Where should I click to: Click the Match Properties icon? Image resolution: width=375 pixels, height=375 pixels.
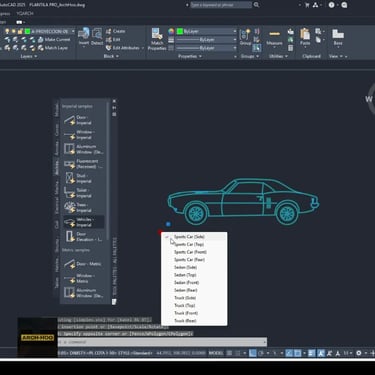pos(157,34)
